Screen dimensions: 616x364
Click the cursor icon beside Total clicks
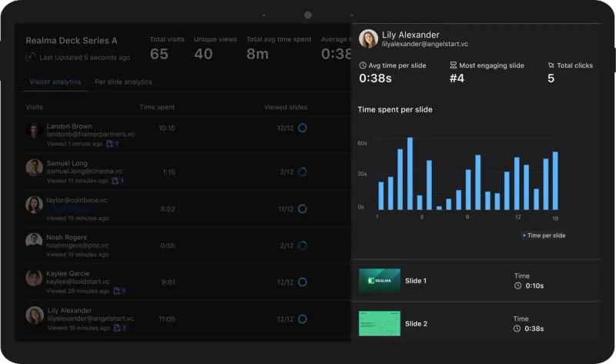[x=551, y=65]
